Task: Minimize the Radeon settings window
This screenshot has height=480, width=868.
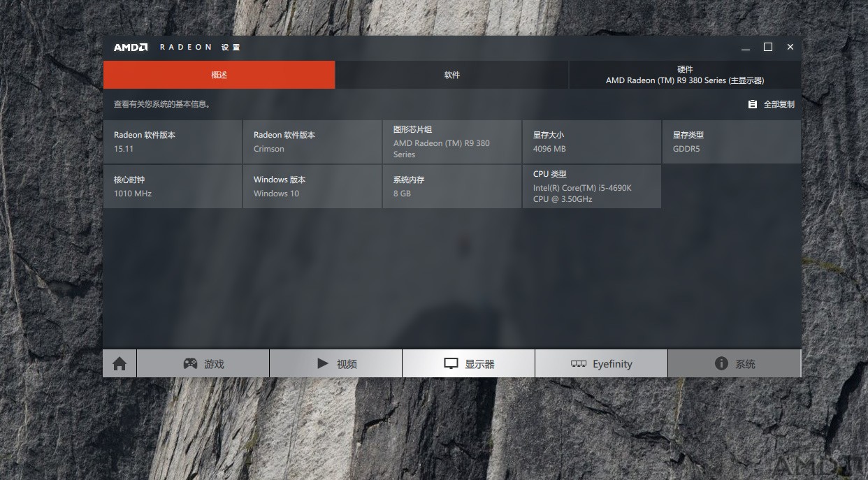Action: [x=746, y=48]
